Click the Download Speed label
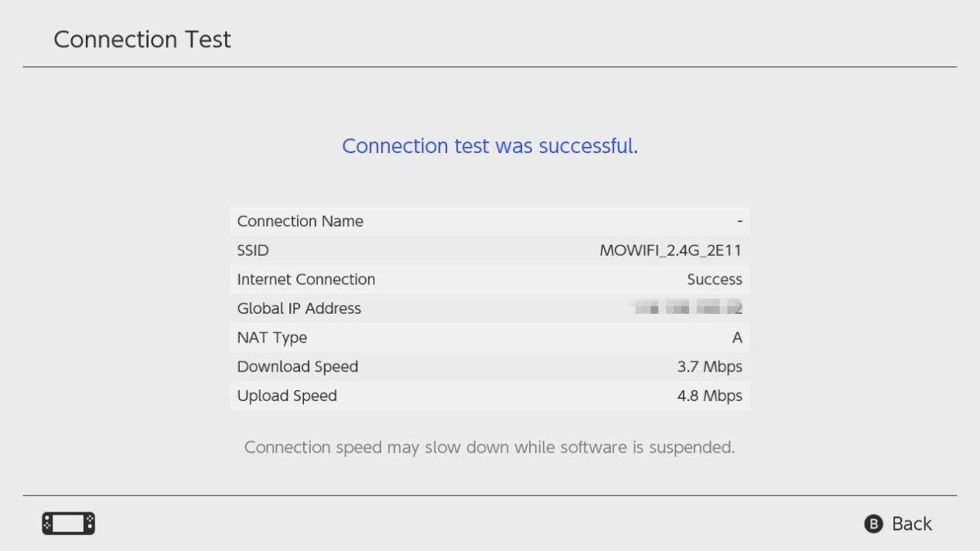The width and height of the screenshot is (980, 551). [x=298, y=366]
